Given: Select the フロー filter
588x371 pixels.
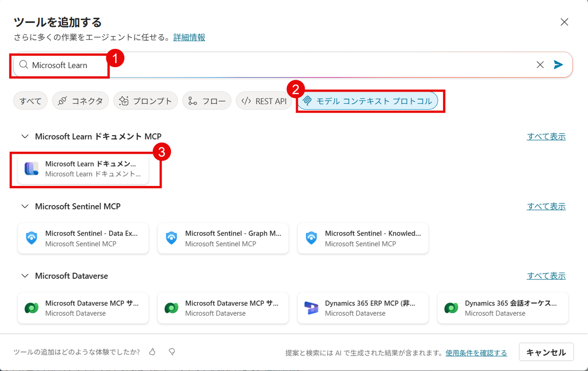Looking at the screenshot, I should (x=207, y=101).
